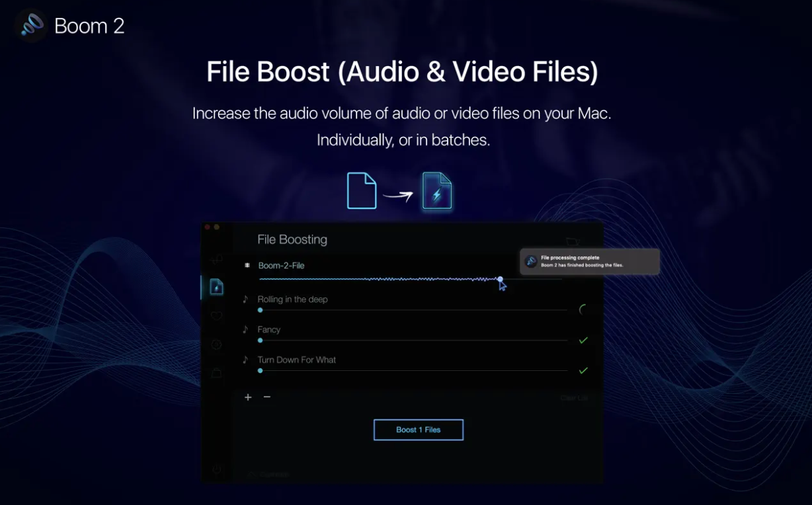Select the Rolling in the deep entry
Image resolution: width=812 pixels, height=505 pixels.
(292, 299)
